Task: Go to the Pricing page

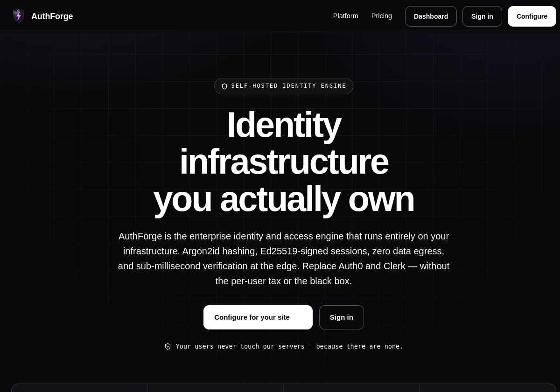Action: coord(382,16)
